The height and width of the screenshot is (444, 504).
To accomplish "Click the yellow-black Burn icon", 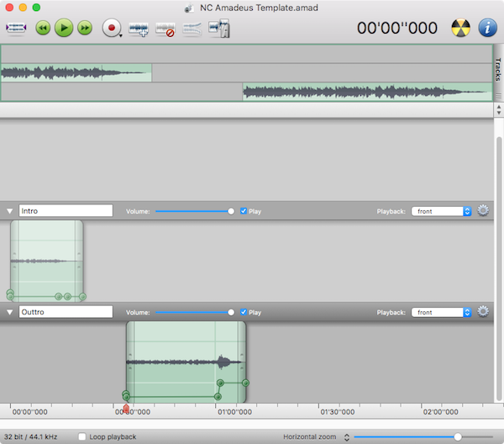I will (x=460, y=28).
